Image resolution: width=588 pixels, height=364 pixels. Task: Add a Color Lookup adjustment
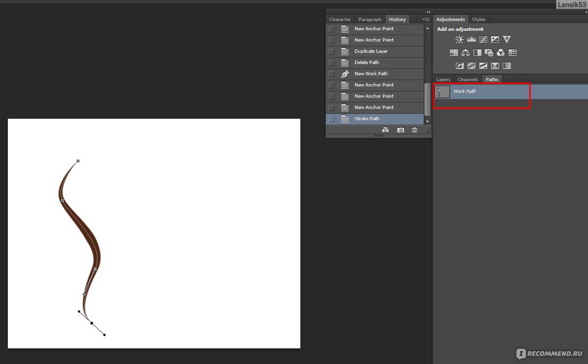pos(513,53)
